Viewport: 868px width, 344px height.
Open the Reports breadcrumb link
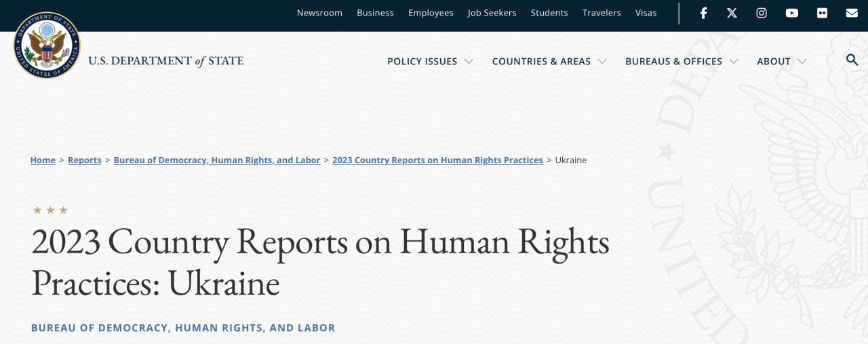(x=85, y=160)
